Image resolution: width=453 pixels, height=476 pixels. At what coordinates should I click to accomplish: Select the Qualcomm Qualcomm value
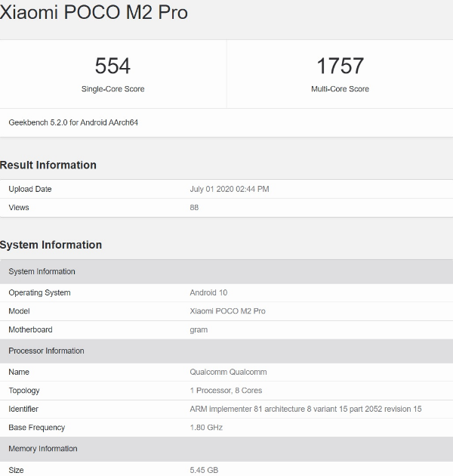click(228, 372)
